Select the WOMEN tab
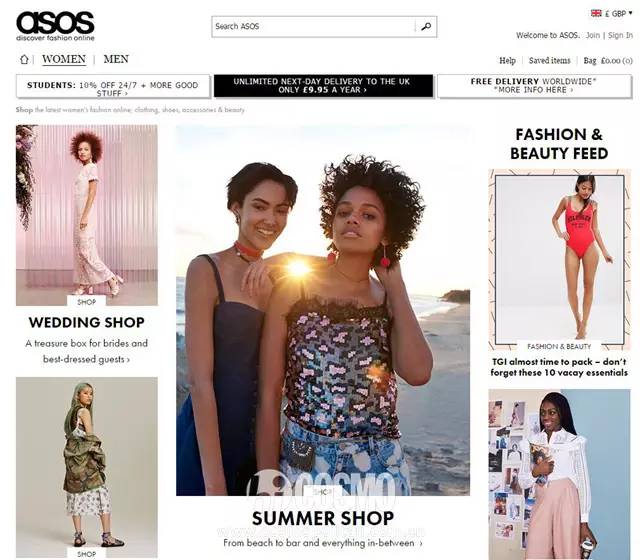 pos(64,59)
